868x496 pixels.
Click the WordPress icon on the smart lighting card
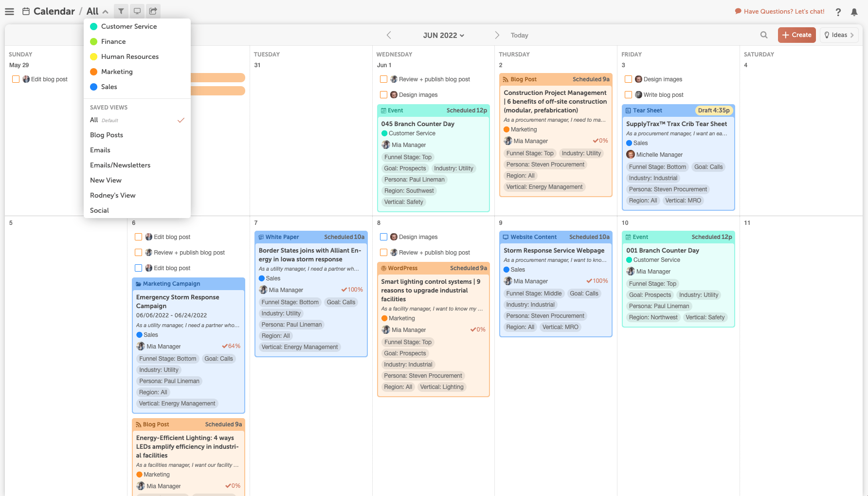384,268
